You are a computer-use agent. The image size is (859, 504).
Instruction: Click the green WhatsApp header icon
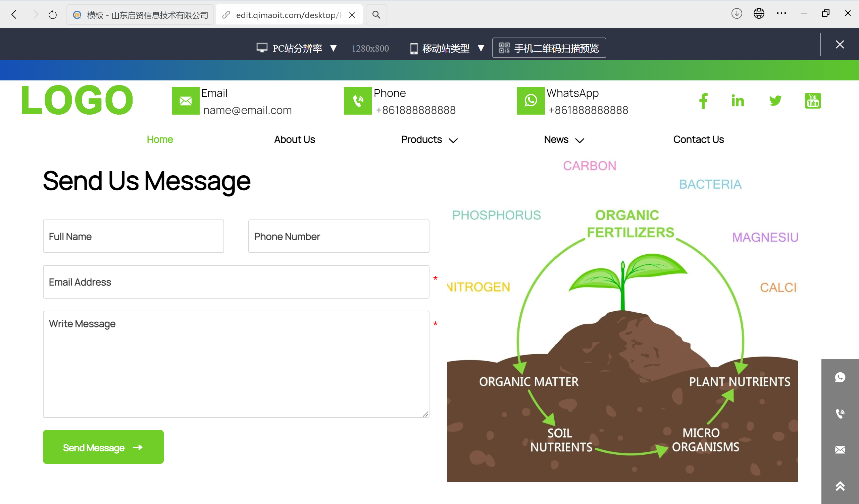[x=530, y=101]
